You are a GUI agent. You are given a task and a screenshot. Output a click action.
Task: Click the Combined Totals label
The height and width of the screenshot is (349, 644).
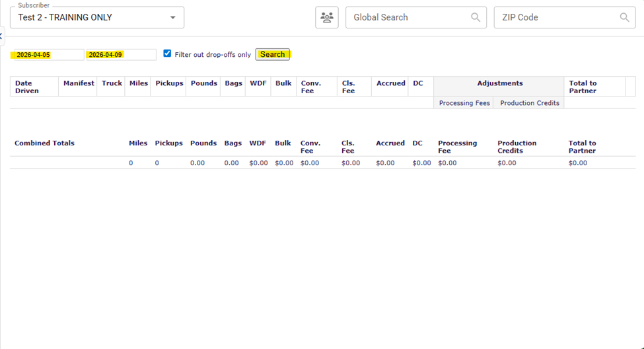click(44, 143)
